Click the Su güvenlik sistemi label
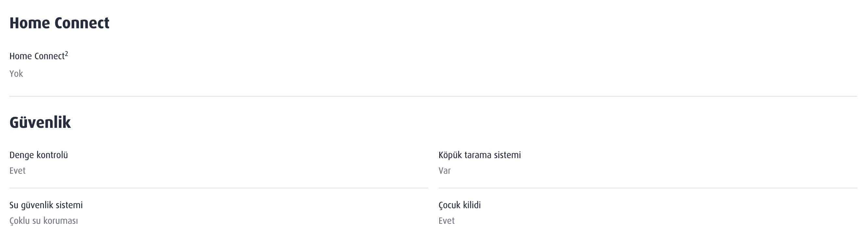This screenshot has height=244, width=868. [46, 205]
